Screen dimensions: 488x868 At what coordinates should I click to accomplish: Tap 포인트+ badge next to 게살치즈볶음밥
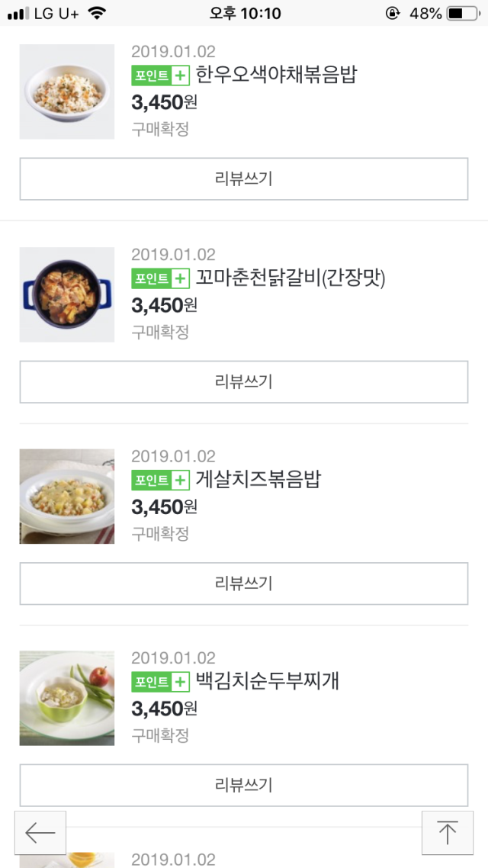pos(160,480)
